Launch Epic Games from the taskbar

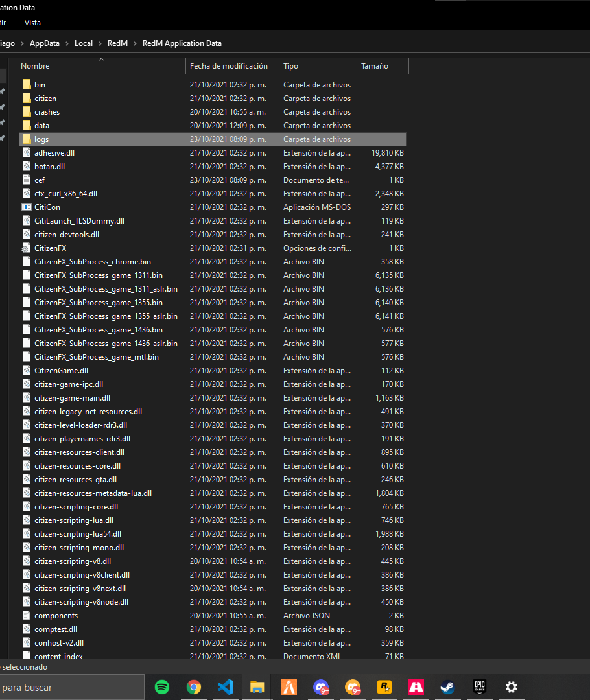(480, 687)
